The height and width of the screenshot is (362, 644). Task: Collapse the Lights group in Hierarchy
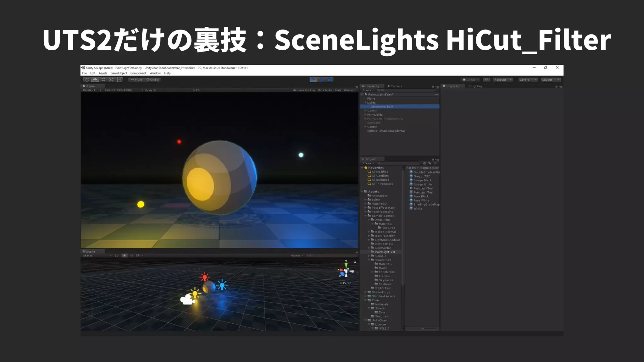pyautogui.click(x=365, y=102)
